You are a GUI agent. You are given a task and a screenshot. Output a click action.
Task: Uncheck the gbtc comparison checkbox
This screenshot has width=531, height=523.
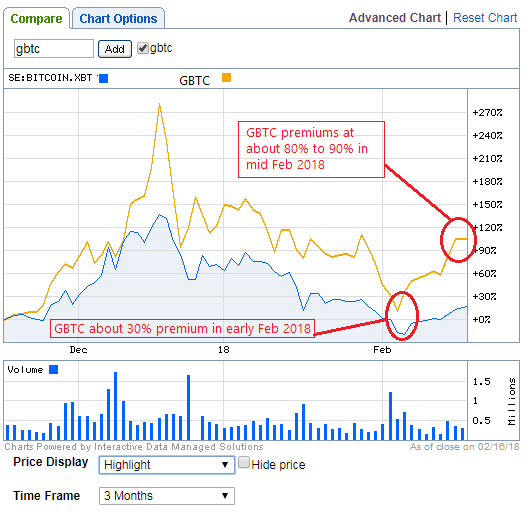pos(143,48)
